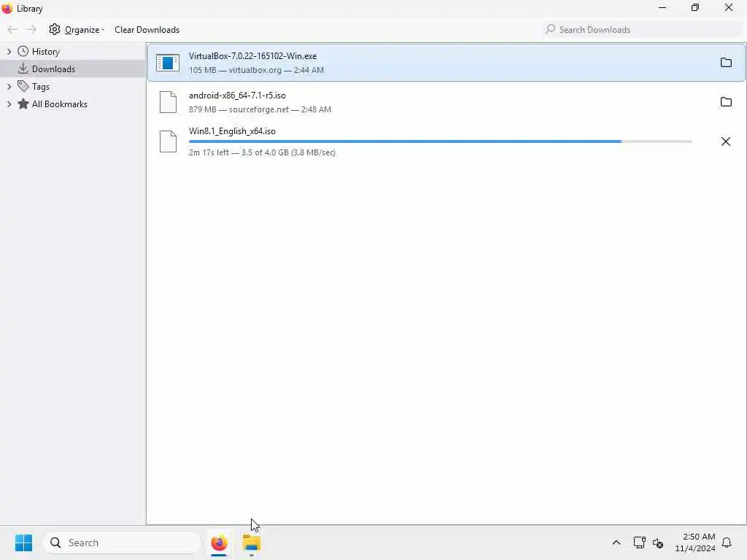The image size is (747, 560).
Task: Focus the Search Downloads field
Action: coord(642,29)
